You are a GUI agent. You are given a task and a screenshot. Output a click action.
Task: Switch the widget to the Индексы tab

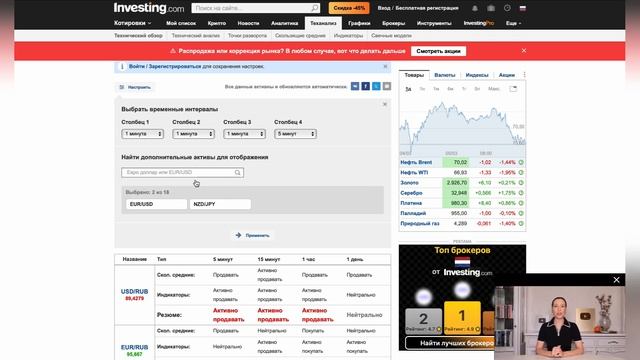point(477,75)
